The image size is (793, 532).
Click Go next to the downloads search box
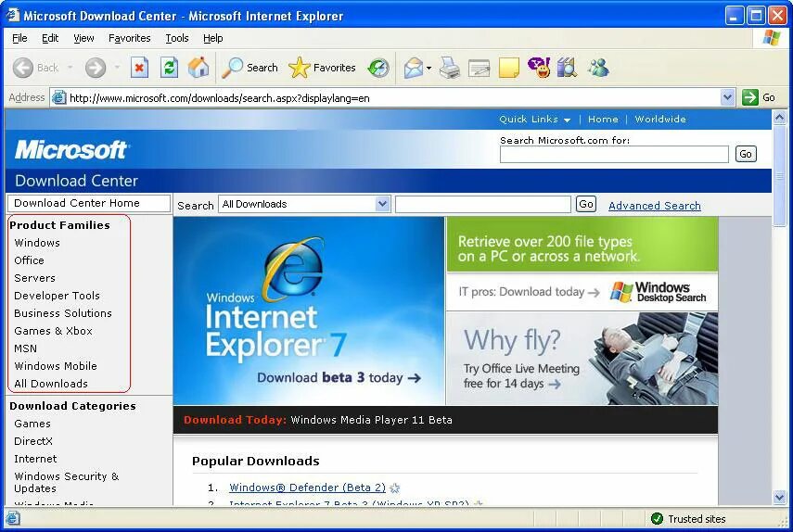point(585,204)
